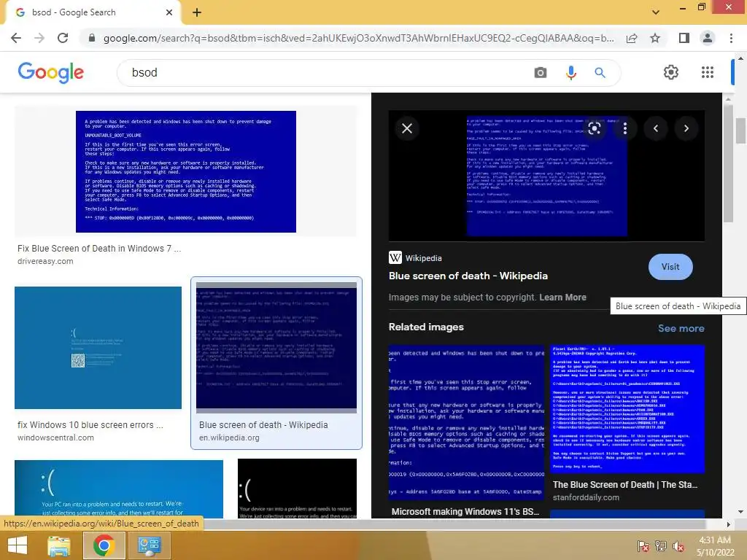The width and height of the screenshot is (747, 560).
Task: Show next image in preview
Action: pyautogui.click(x=686, y=128)
